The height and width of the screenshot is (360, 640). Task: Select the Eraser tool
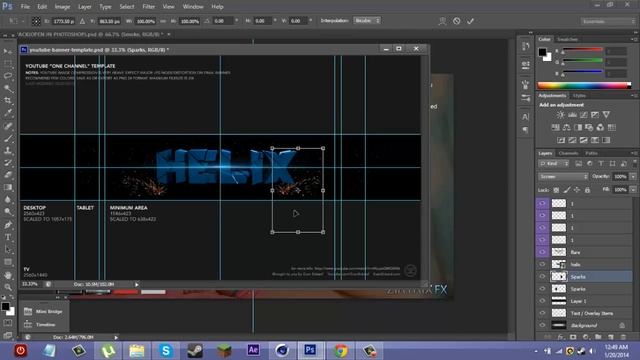pyautogui.click(x=7, y=175)
